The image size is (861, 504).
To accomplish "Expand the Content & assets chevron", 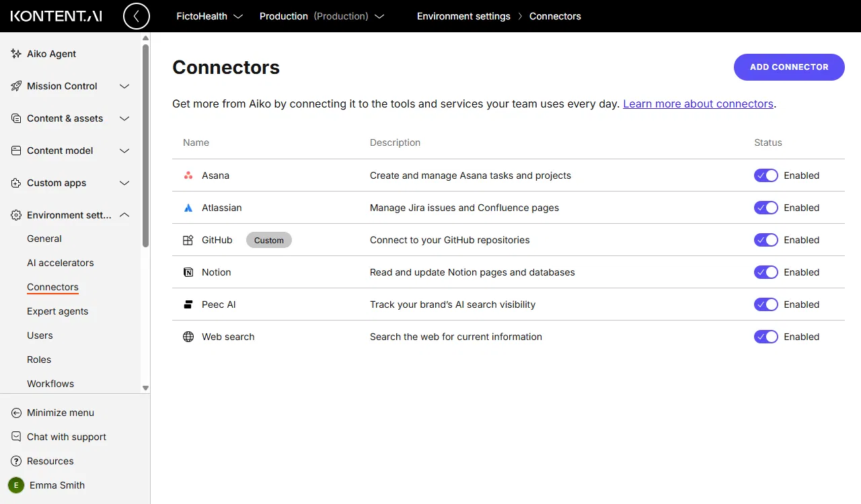I will (124, 118).
